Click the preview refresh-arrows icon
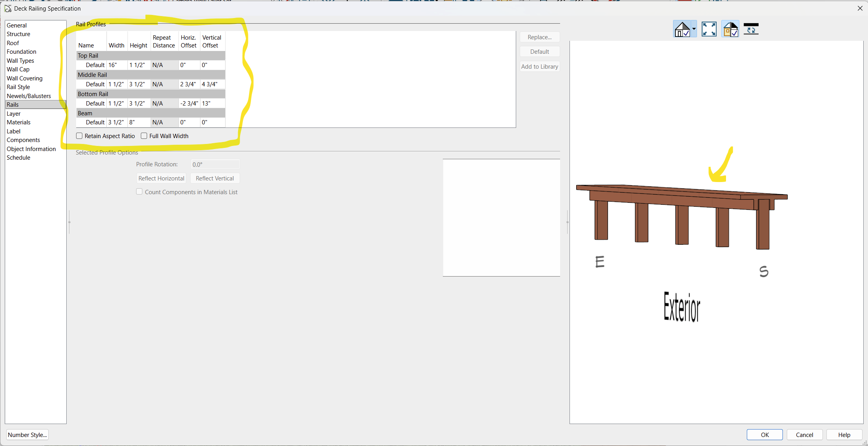 point(751,29)
